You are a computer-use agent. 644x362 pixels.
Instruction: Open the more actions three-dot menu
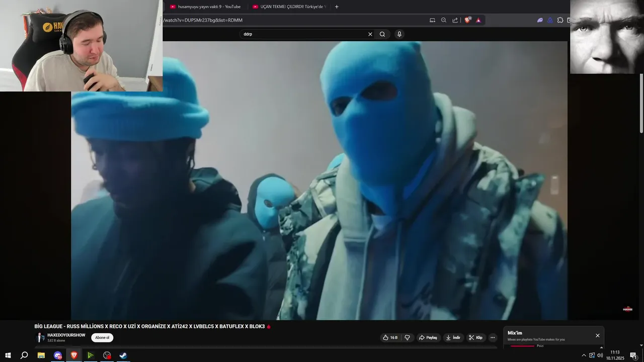point(493,337)
